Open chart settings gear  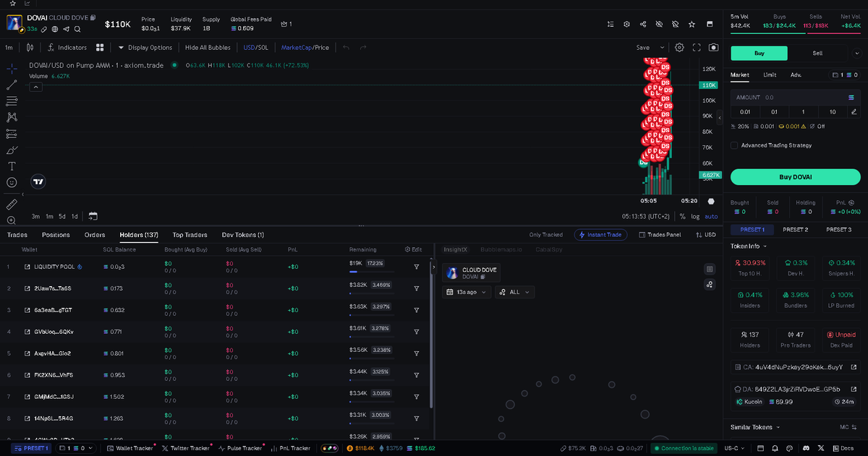[x=679, y=48]
